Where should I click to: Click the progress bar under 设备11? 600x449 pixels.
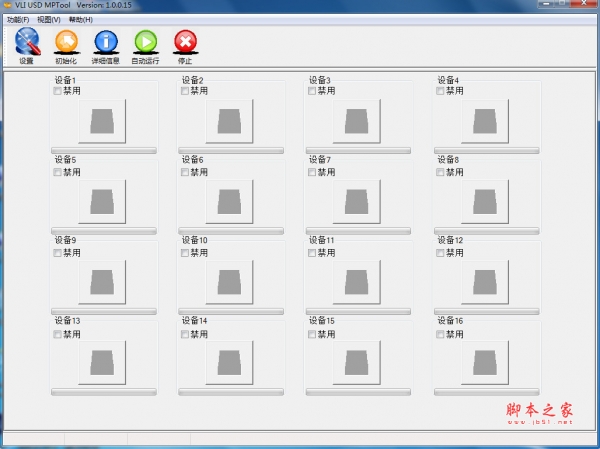358,311
